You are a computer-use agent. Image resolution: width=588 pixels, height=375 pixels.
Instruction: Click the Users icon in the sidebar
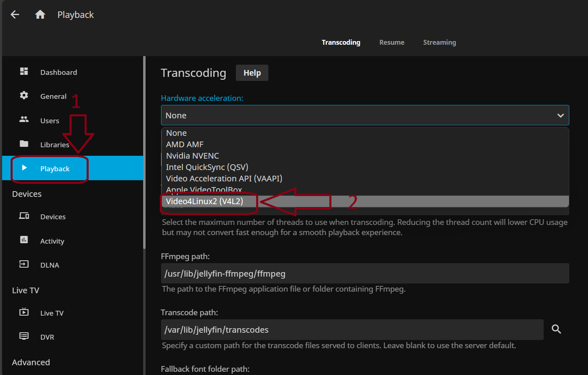pyautogui.click(x=24, y=120)
